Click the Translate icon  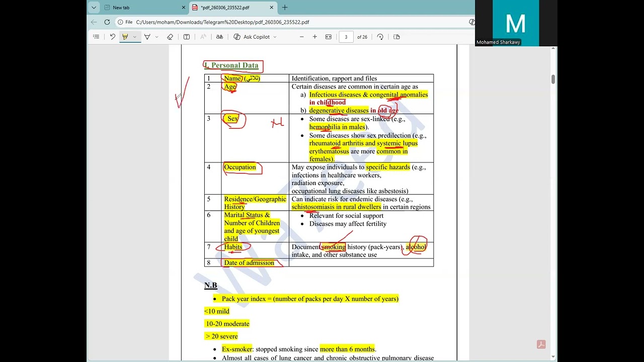(x=219, y=37)
